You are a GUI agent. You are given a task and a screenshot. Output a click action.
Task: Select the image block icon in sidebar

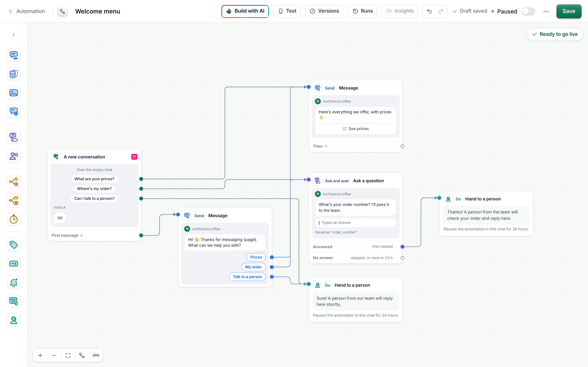[x=14, y=93]
